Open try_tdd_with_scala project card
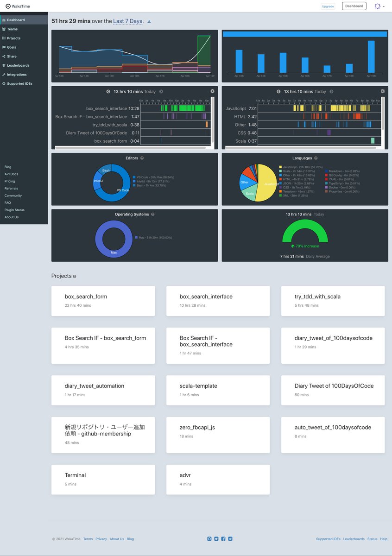This screenshot has height=556, width=392. coord(333,301)
